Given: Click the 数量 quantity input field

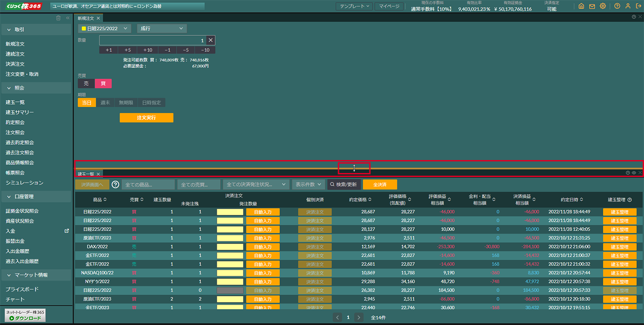Looking at the screenshot, I should coord(153,40).
